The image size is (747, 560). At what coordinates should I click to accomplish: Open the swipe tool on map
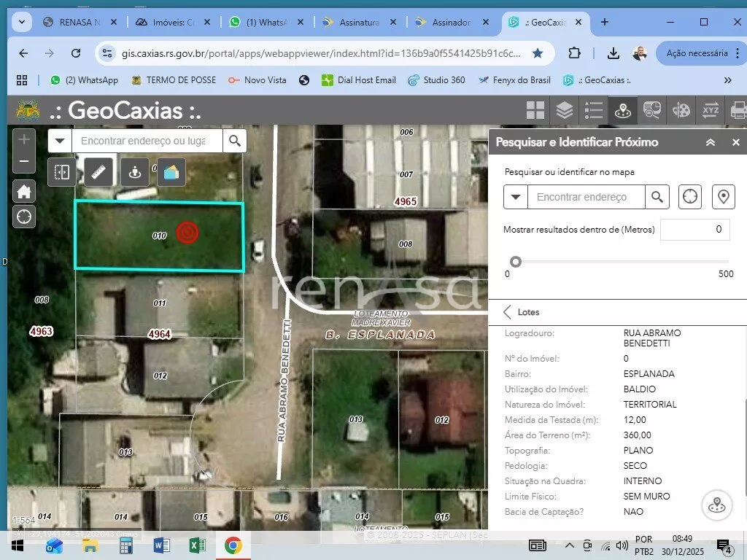(x=62, y=172)
